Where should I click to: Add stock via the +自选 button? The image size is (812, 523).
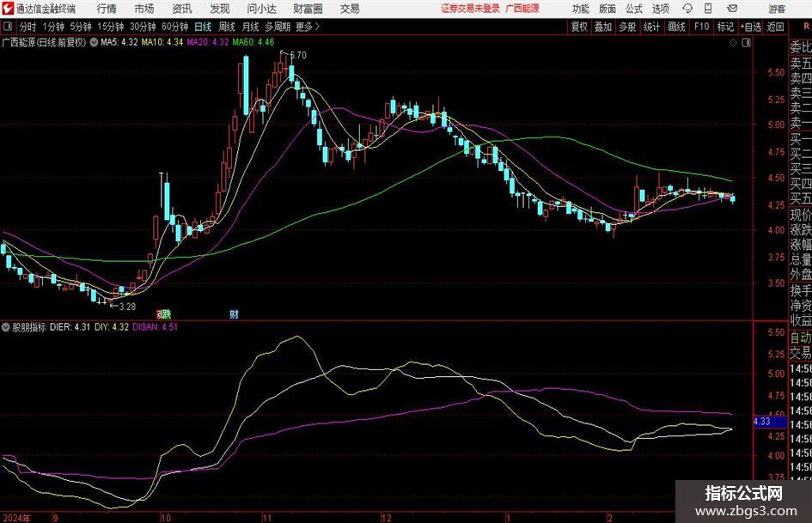point(751,27)
